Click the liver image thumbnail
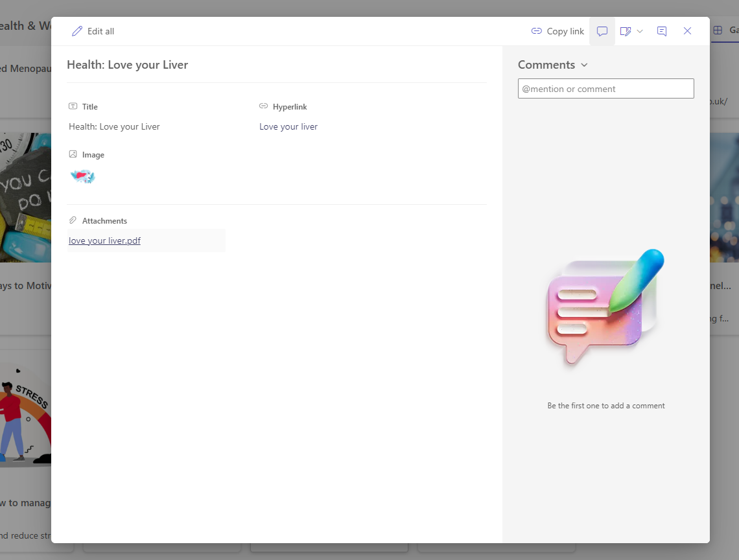Image resolution: width=739 pixels, height=560 pixels. click(x=82, y=176)
